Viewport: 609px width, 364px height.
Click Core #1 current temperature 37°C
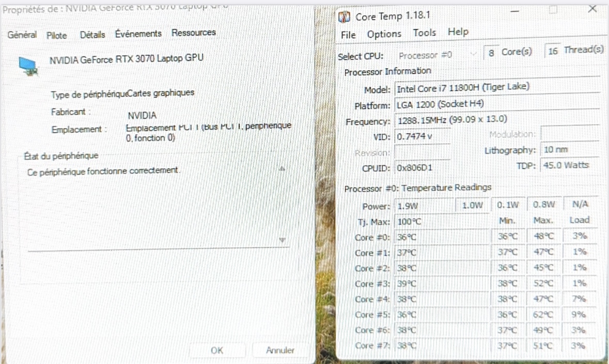tap(441, 252)
